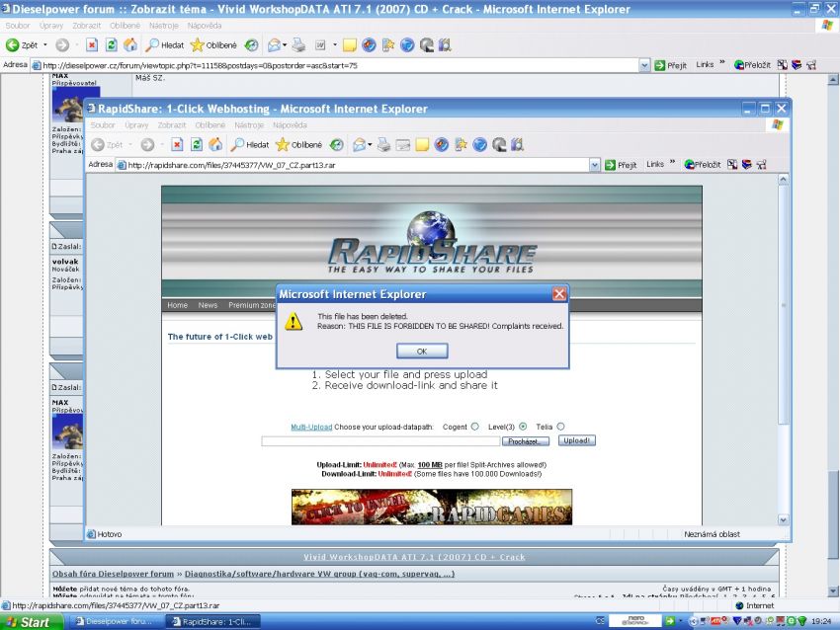Click Edit with Word icon in Dieselpower toolbar
This screenshot has width=840, height=630.
[320, 45]
